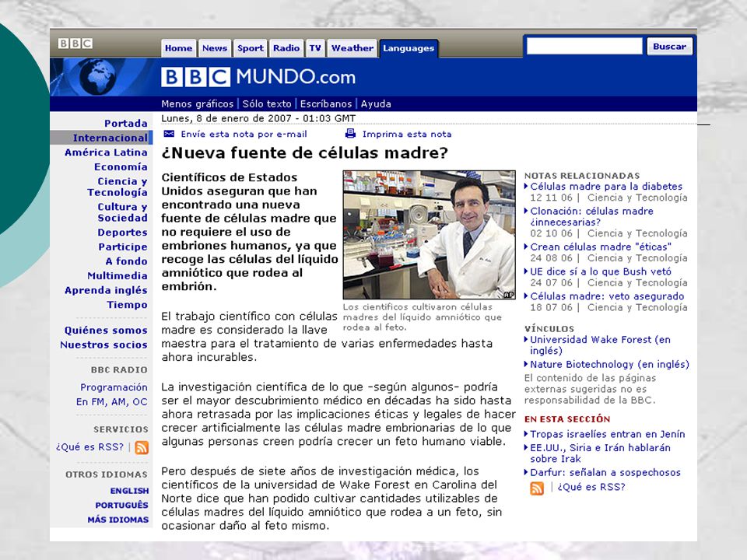
Task: Open EE.UU., Siria e Irán hablarán sobre Irak
Action: [600, 453]
